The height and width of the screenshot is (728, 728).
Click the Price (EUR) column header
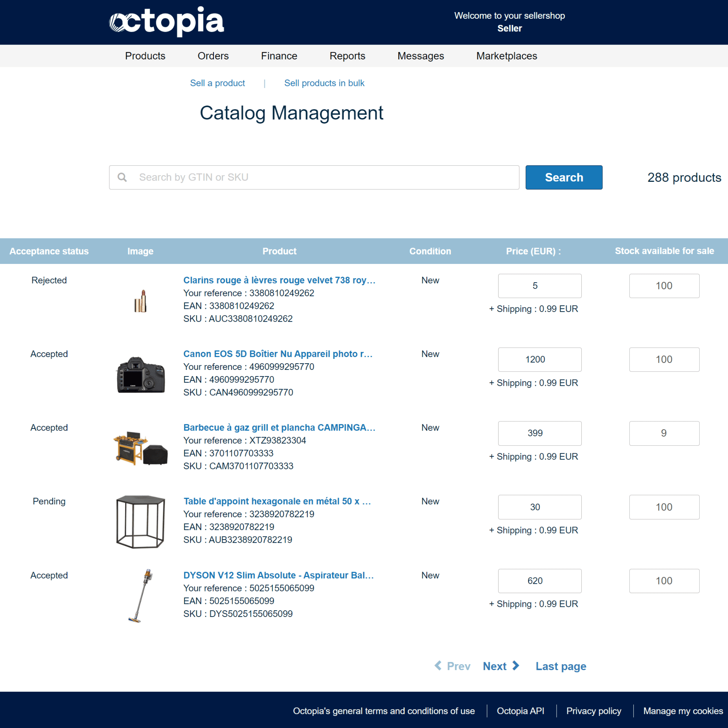coord(533,251)
